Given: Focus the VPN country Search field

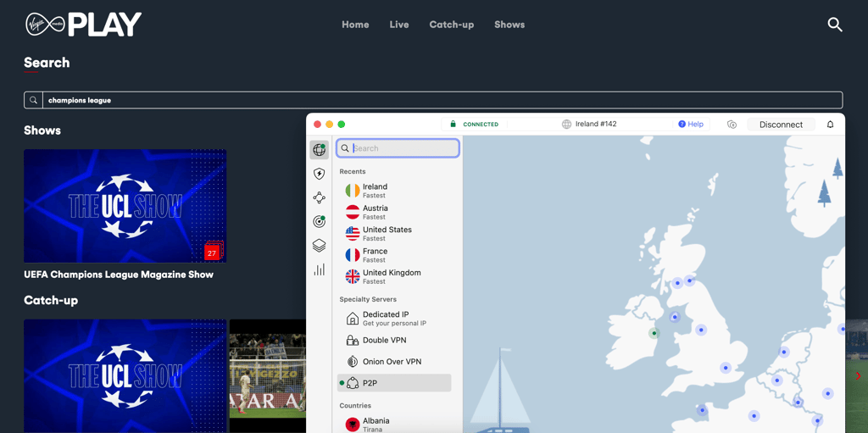Looking at the screenshot, I should point(398,148).
